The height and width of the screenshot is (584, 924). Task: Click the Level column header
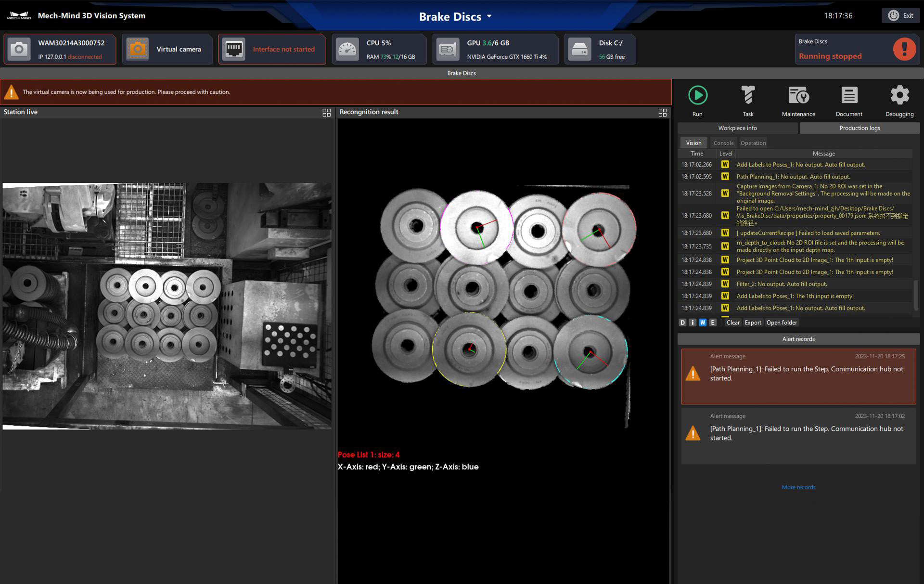(x=725, y=154)
